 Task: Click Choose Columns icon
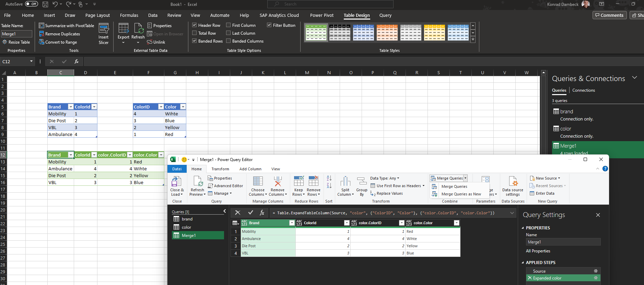coord(258,181)
